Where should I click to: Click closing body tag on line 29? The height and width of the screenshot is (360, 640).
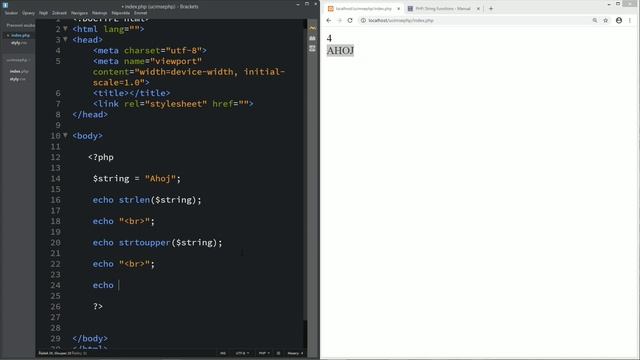(90, 338)
